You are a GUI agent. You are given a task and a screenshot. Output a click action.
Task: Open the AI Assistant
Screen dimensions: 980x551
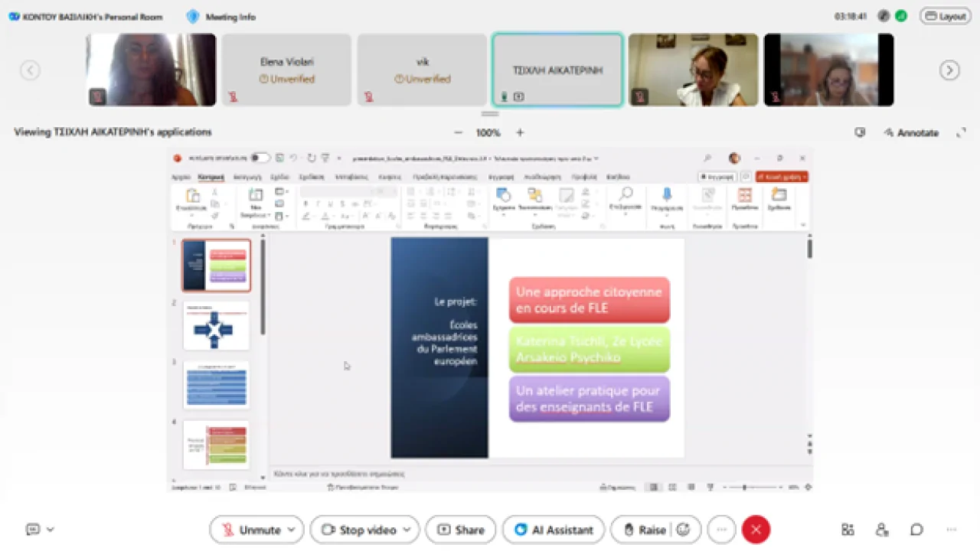coord(554,530)
